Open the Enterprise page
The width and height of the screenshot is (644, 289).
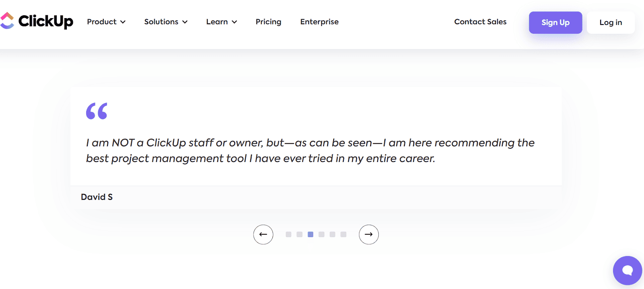point(319,22)
